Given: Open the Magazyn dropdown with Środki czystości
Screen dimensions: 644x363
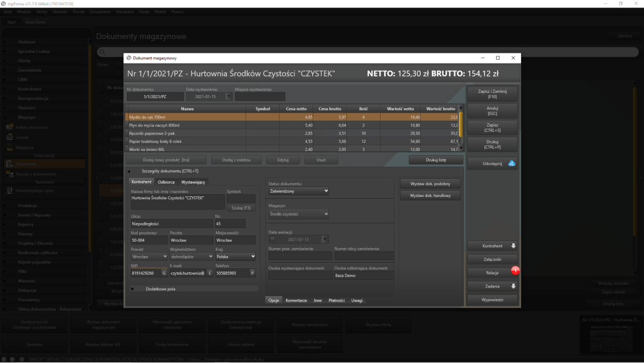Looking at the screenshot, I should (x=299, y=214).
